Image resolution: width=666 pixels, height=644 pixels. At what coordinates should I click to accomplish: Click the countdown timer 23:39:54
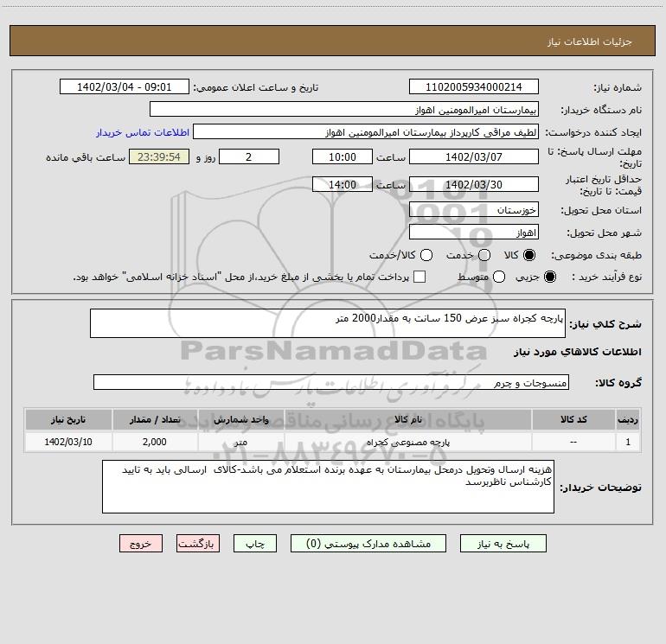click(x=159, y=156)
